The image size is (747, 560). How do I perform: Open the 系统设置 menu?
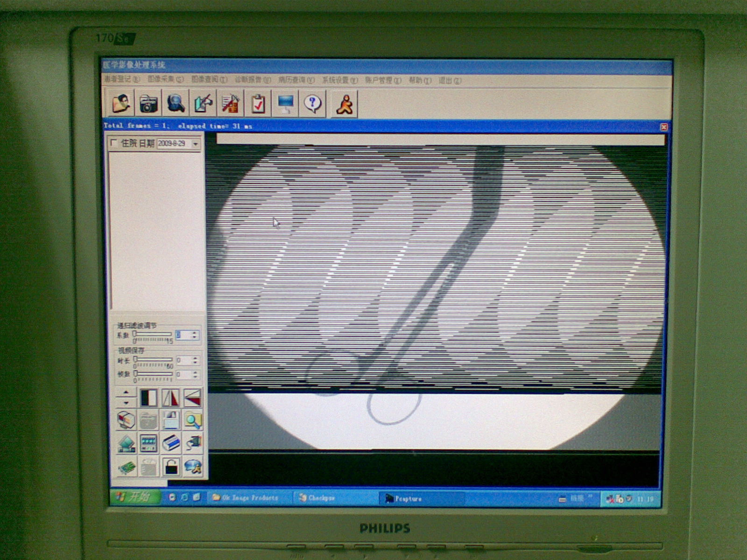pyautogui.click(x=339, y=80)
